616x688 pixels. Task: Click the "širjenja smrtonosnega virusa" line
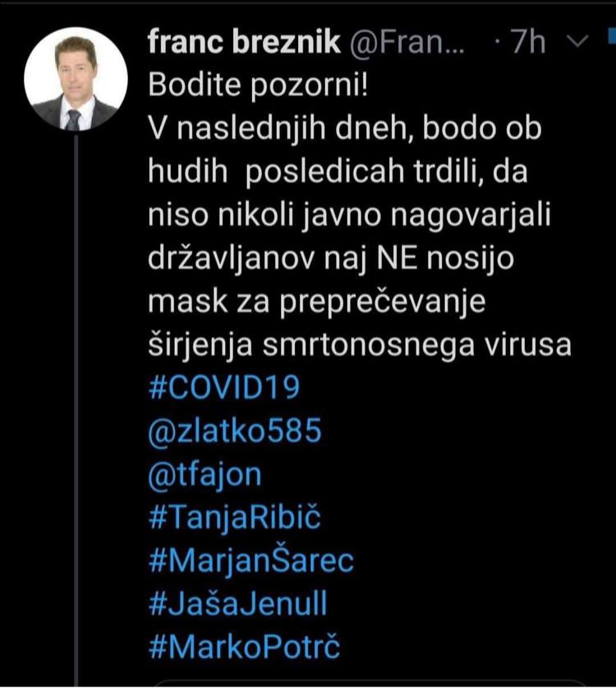pos(360,346)
